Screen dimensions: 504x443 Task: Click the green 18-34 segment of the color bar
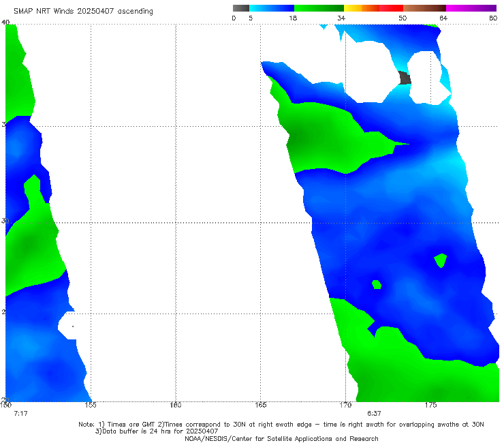tap(319, 8)
